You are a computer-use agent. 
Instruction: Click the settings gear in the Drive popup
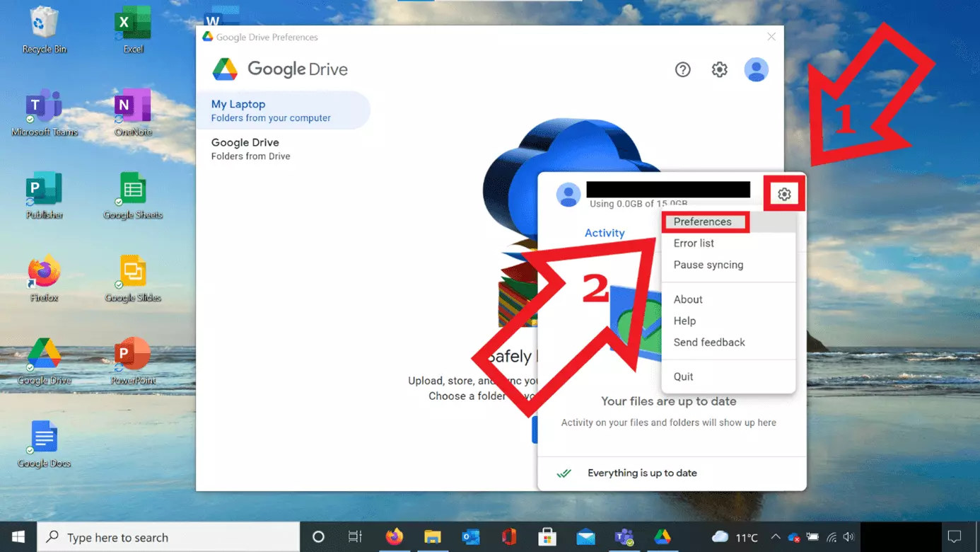(x=784, y=194)
